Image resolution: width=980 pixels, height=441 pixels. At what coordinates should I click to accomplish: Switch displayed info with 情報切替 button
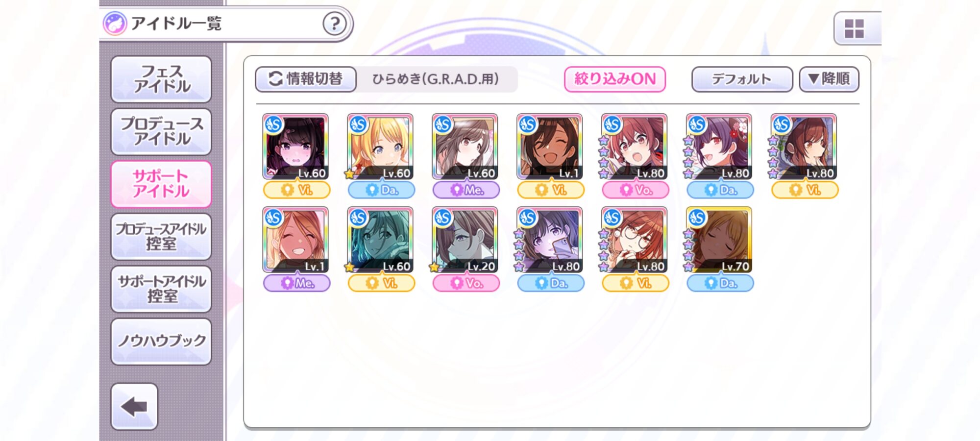(x=306, y=79)
